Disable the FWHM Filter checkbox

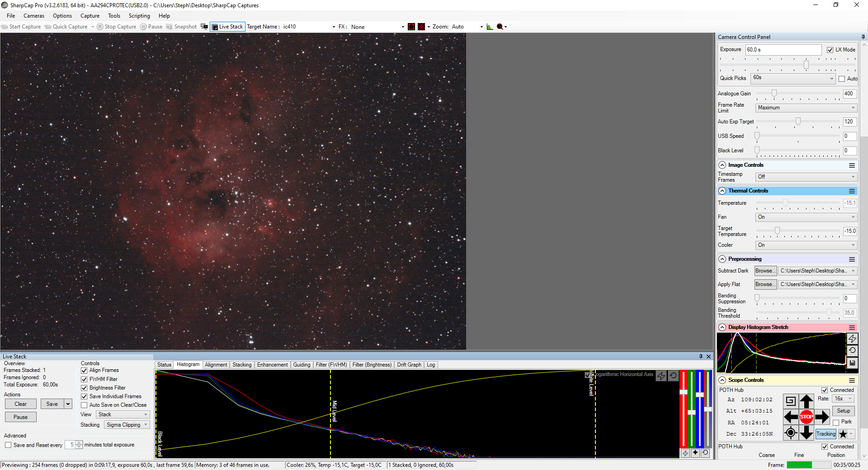[84, 379]
